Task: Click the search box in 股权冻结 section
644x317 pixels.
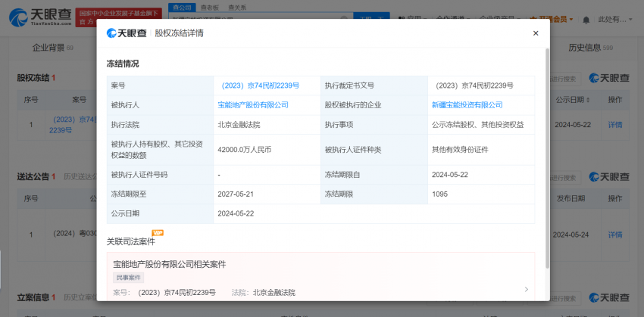Action: (x=565, y=79)
